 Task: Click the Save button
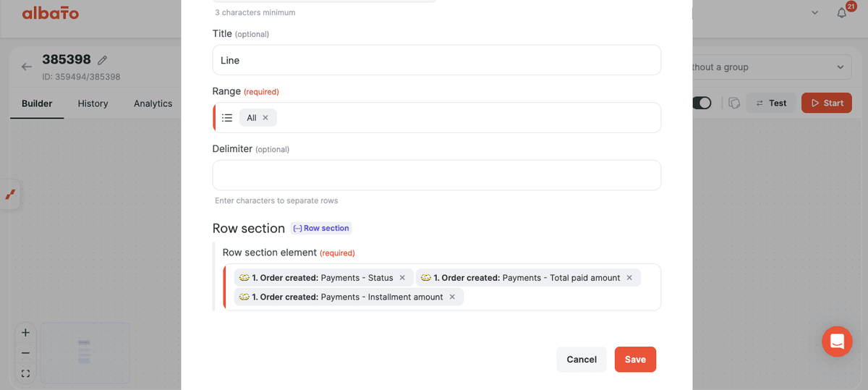635,360
